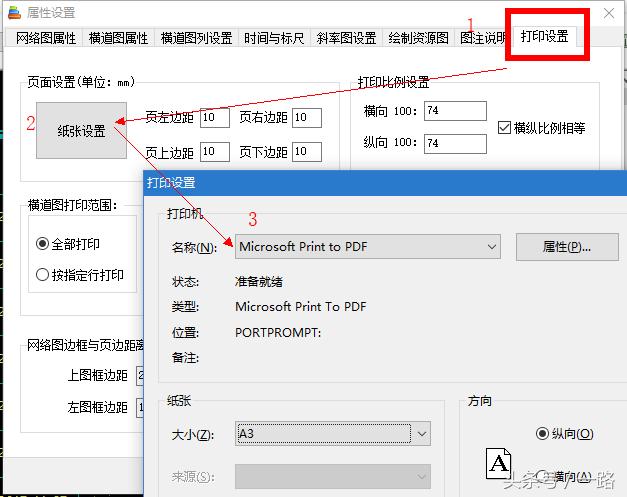
Task: Click the 页上边距 input field
Action: click(215, 152)
